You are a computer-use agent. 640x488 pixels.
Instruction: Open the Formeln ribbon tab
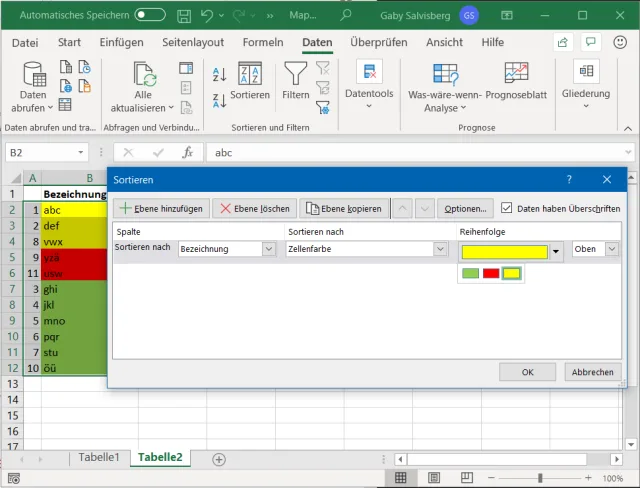[x=262, y=43]
